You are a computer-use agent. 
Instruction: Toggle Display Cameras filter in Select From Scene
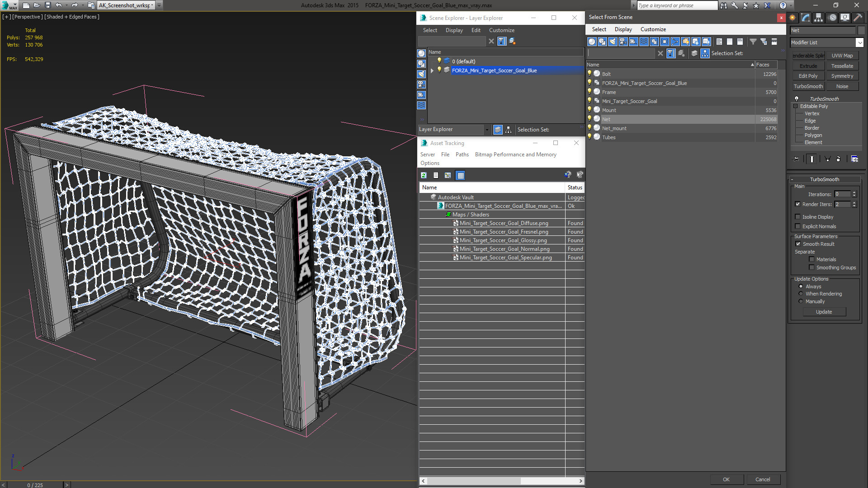pos(623,42)
